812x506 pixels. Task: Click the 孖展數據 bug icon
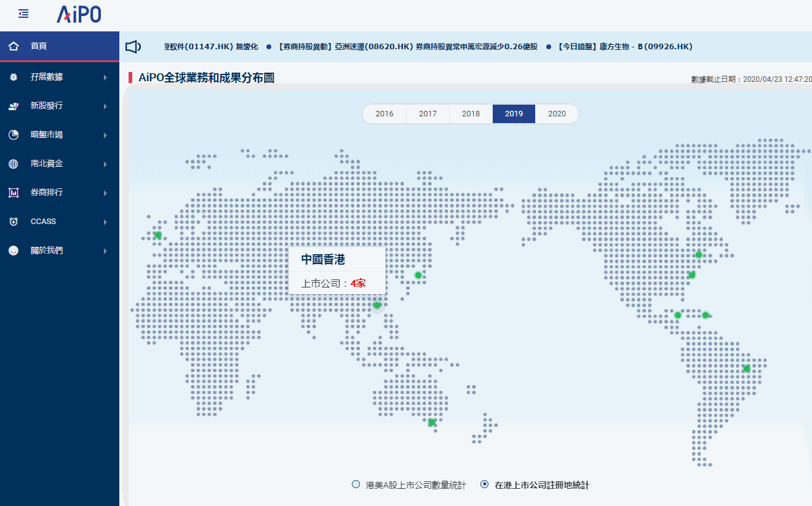[x=14, y=77]
